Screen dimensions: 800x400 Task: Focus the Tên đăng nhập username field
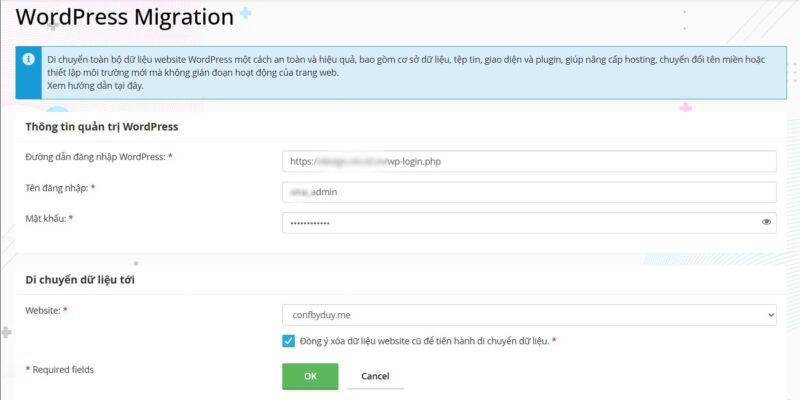529,192
